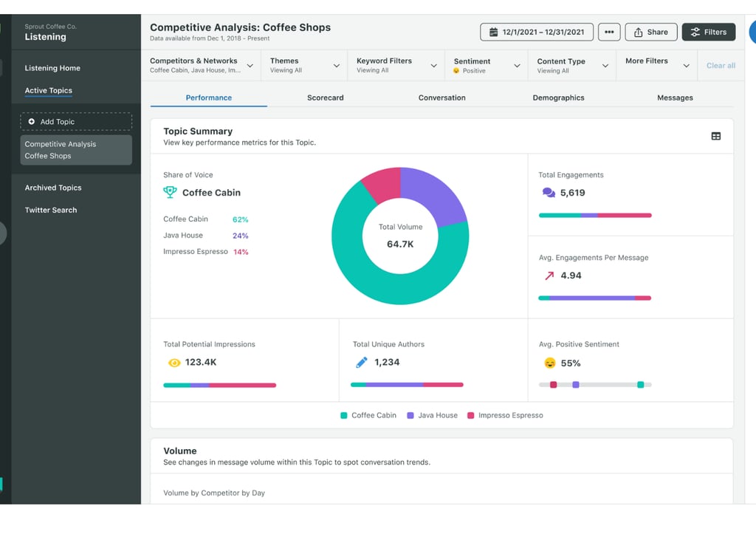Click pink marker on sentiment scale
Viewport: 756px width, 537px height.
tap(554, 385)
